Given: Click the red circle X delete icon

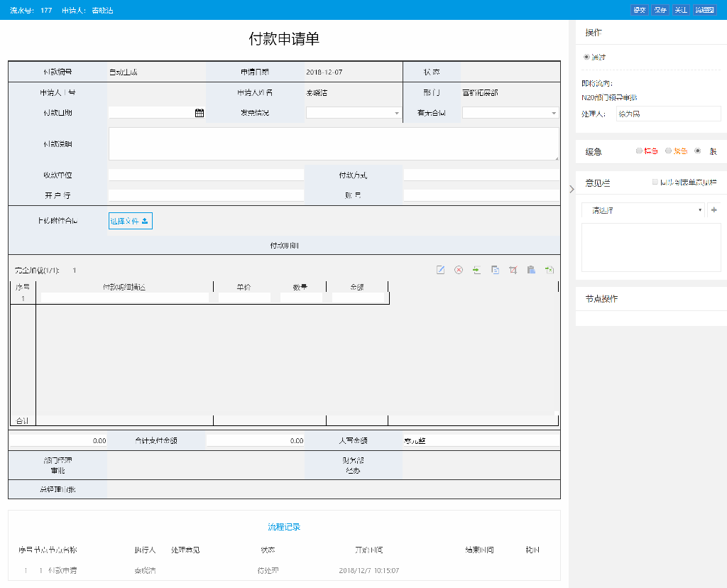Looking at the screenshot, I should 459,270.
